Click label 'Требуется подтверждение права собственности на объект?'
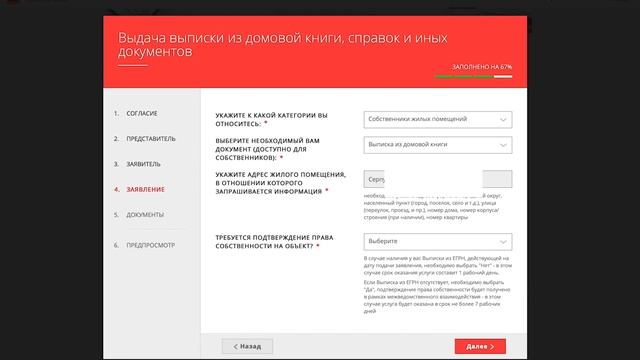Viewport: 640px width, 360px height. tap(274, 242)
